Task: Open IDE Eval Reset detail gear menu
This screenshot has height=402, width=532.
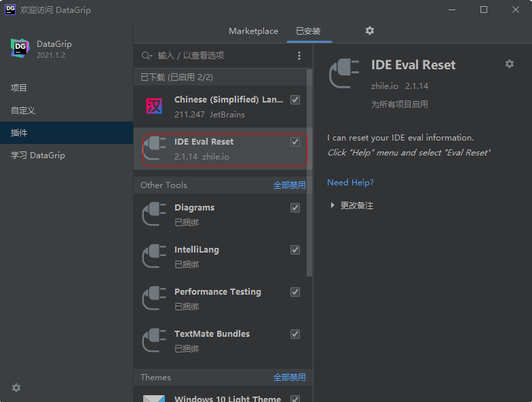Action: tap(509, 64)
